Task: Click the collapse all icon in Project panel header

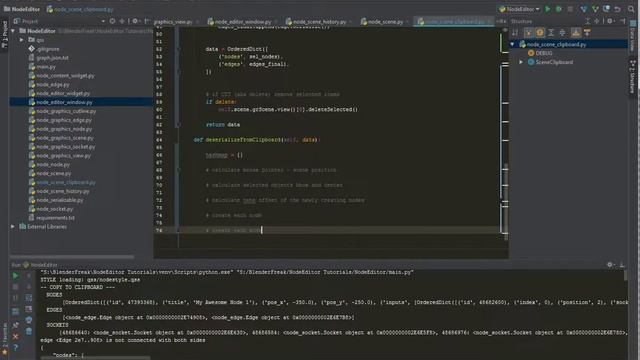Action: pyautogui.click(x=122, y=21)
